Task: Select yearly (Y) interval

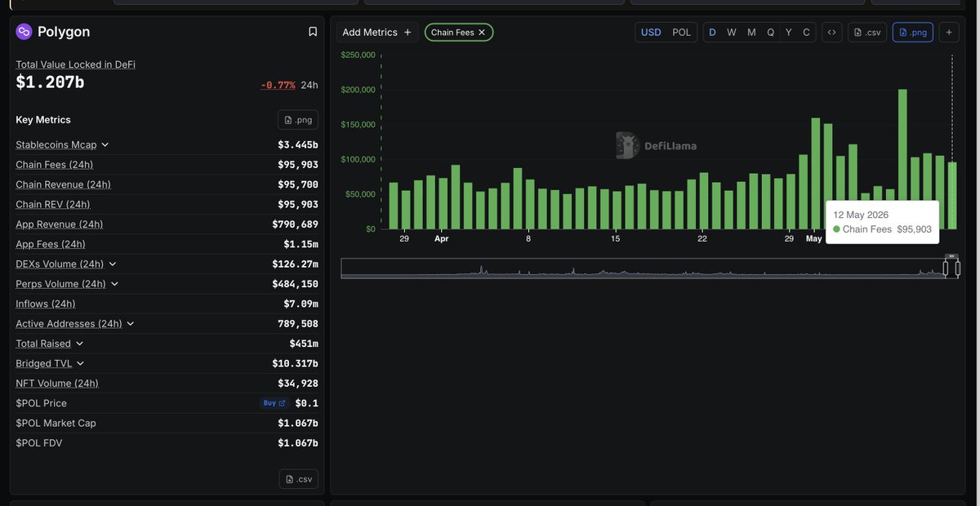Action: coord(789,33)
